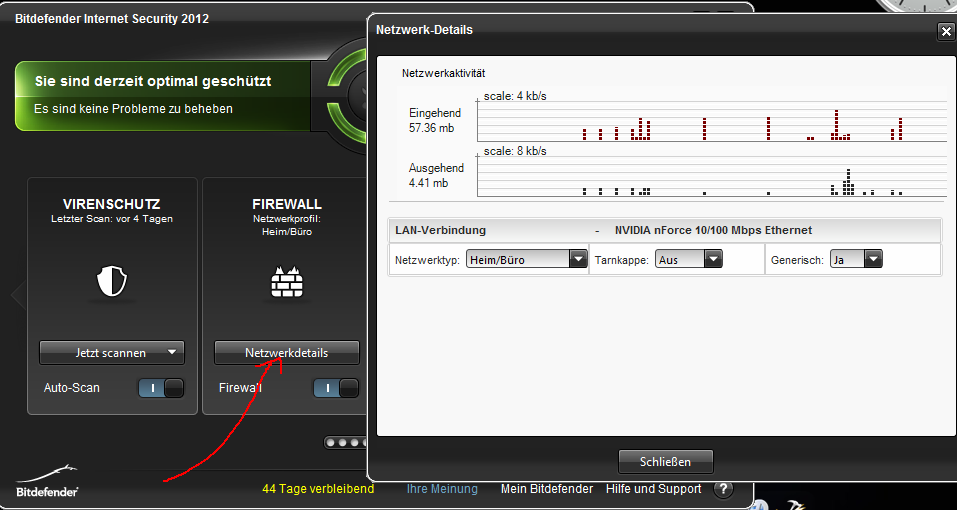This screenshot has width=957, height=510.
Task: Click the Letzter Scan: vor 4 Tagen text
Action: tap(112, 218)
